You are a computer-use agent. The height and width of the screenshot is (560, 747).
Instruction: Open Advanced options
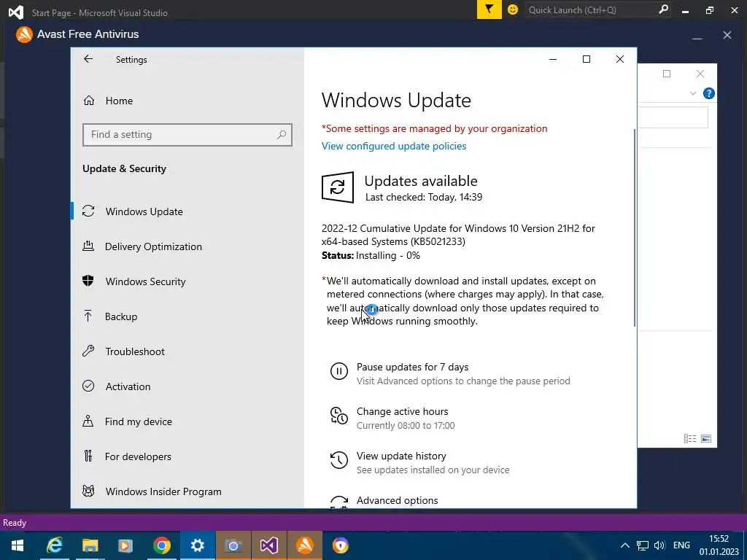(x=398, y=500)
